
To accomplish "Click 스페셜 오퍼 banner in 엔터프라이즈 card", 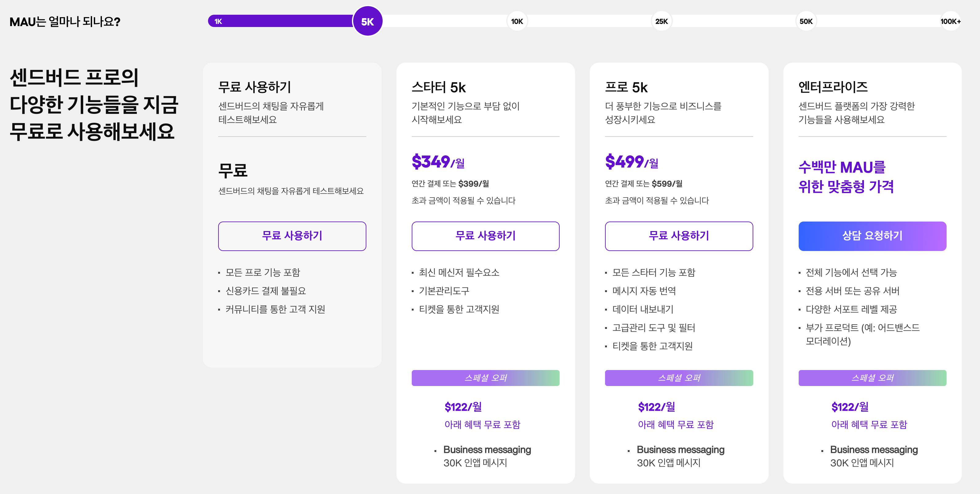I will point(872,377).
